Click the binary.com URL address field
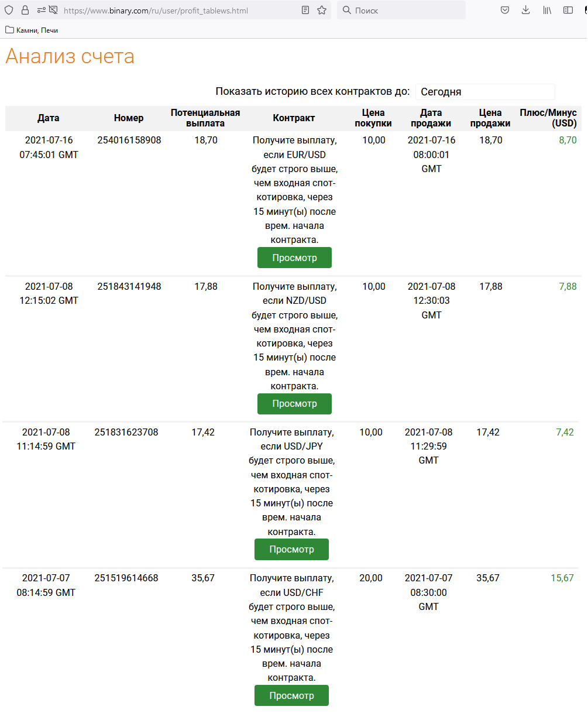The image size is (588, 720). click(176, 11)
